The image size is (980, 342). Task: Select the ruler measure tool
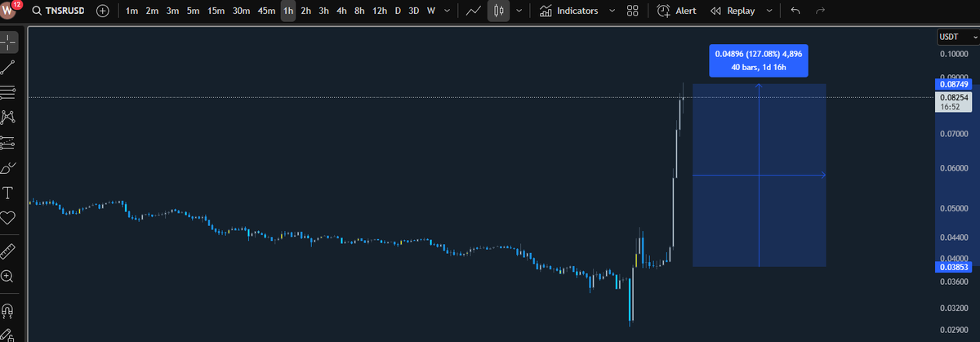coord(8,251)
